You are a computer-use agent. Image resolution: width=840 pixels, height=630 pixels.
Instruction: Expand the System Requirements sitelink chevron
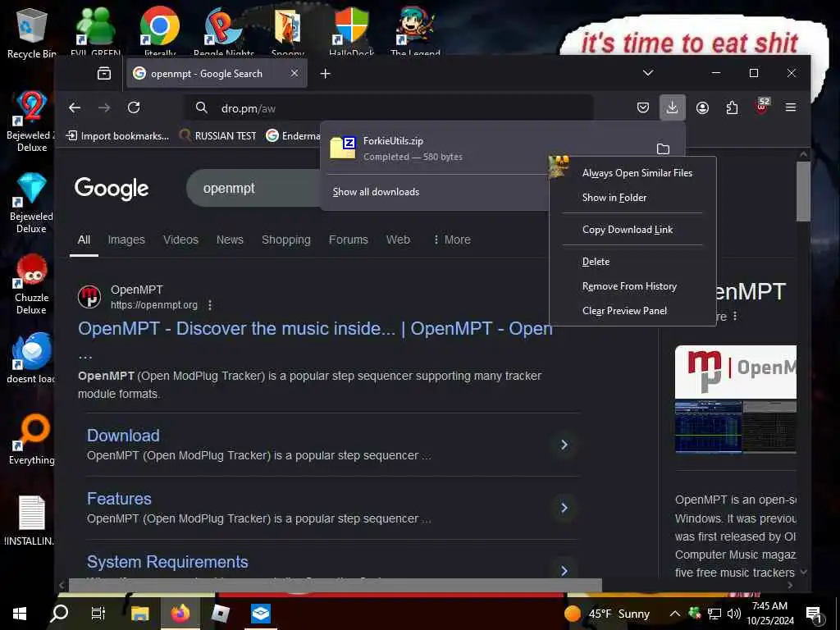pyautogui.click(x=564, y=571)
